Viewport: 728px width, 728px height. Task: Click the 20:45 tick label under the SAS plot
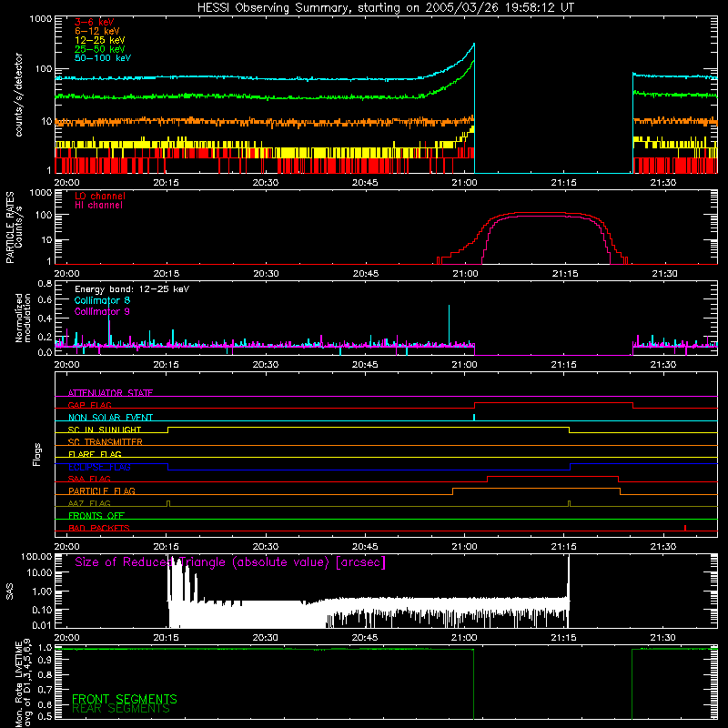pyautogui.click(x=365, y=638)
